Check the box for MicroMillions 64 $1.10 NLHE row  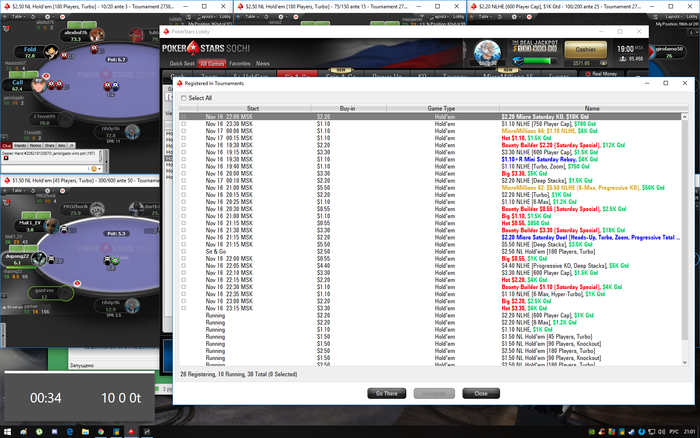tap(183, 131)
